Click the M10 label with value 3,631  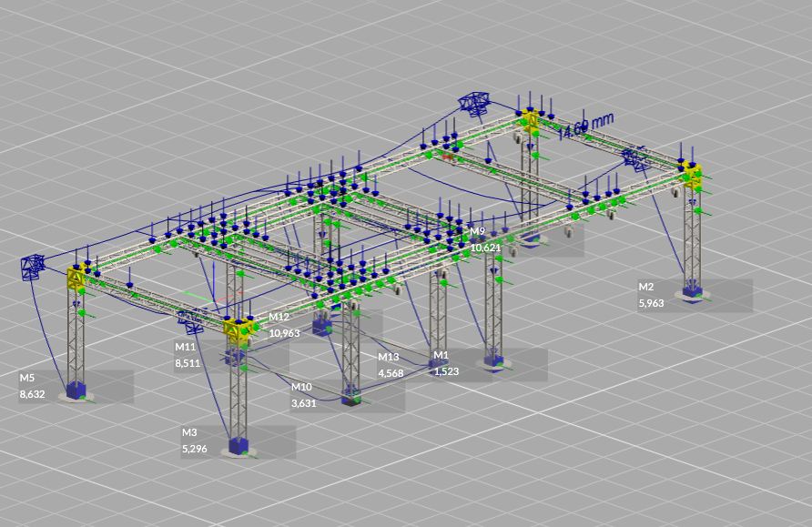point(304,395)
